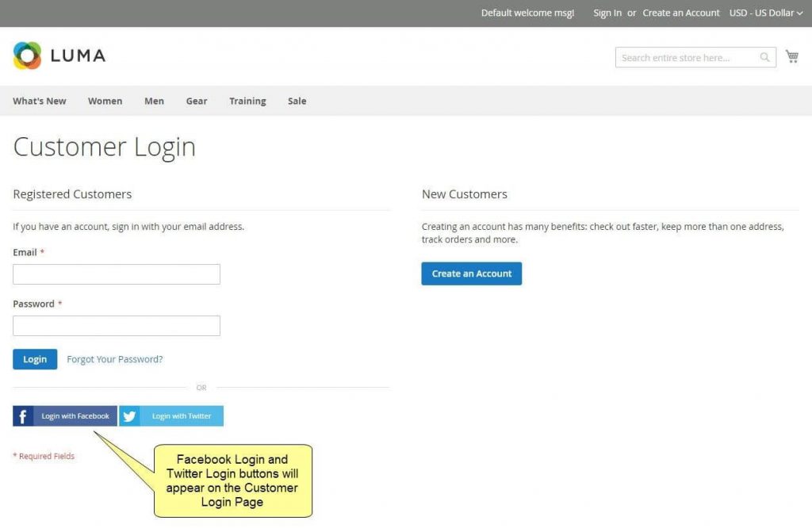The image size is (812, 528).
Task: Click the LUMA wordmark text
Action: tap(79, 55)
